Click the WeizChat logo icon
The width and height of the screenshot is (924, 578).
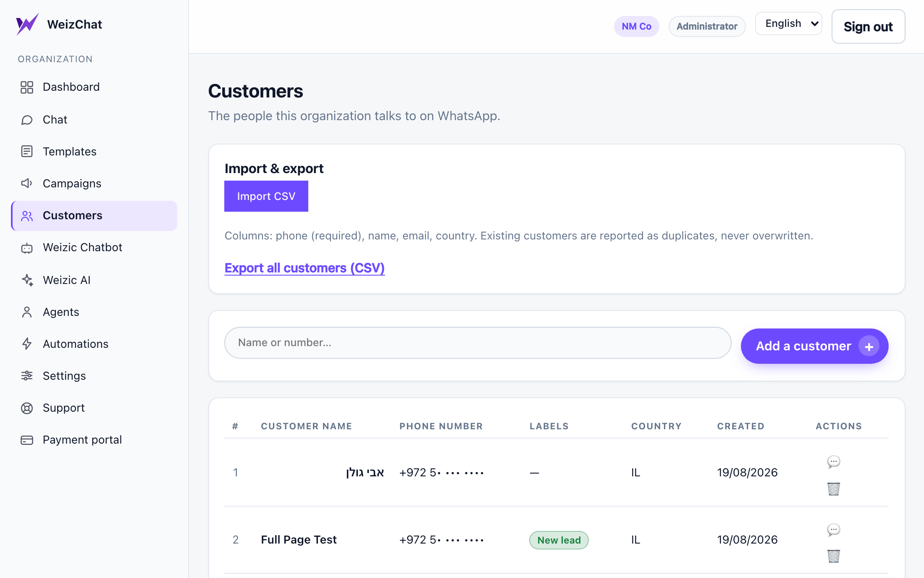[27, 24]
